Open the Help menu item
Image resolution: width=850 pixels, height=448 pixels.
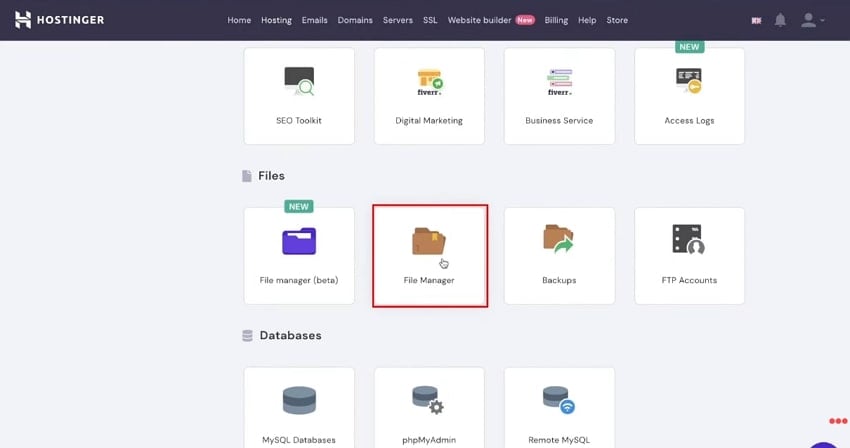coord(587,20)
